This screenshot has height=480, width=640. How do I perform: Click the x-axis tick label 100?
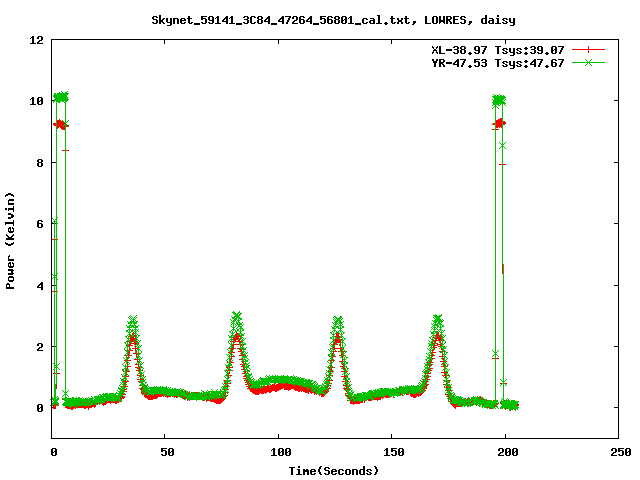[280, 452]
